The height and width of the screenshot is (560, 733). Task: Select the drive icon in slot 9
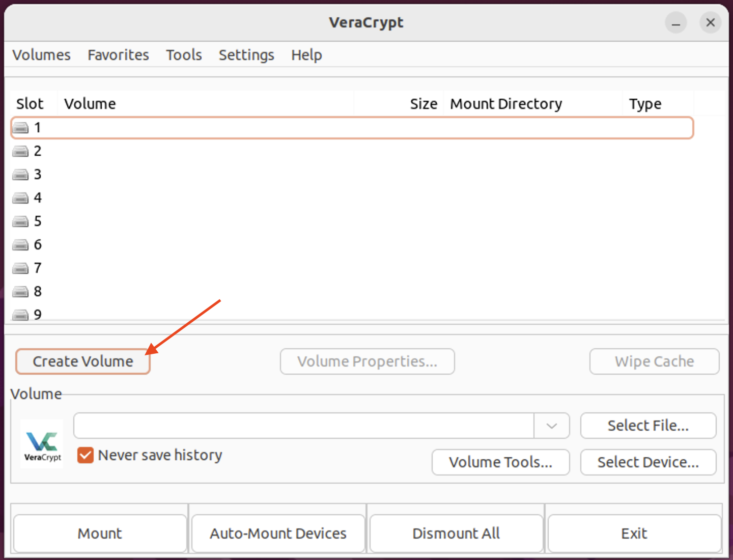[20, 314]
